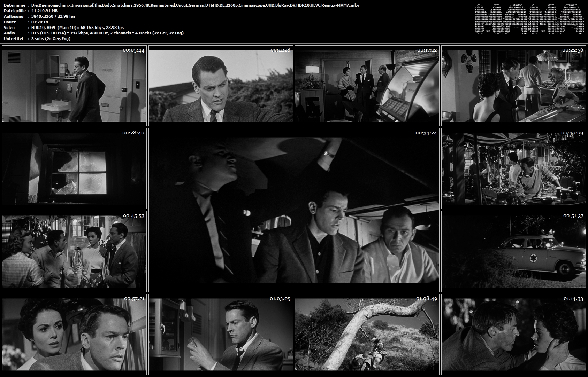Screen dimensions: 588x377
Task: Select the 00:40:09 timestamp text
Action: coord(573,133)
